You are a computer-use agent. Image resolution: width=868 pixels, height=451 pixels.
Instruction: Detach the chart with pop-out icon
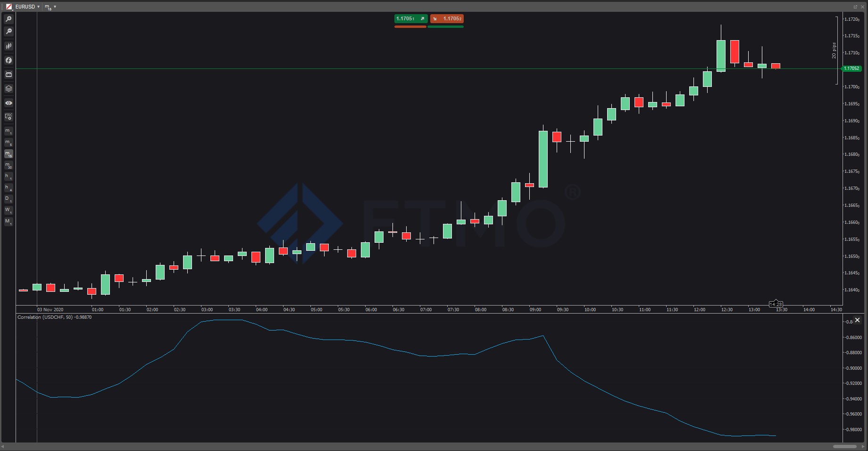click(855, 7)
